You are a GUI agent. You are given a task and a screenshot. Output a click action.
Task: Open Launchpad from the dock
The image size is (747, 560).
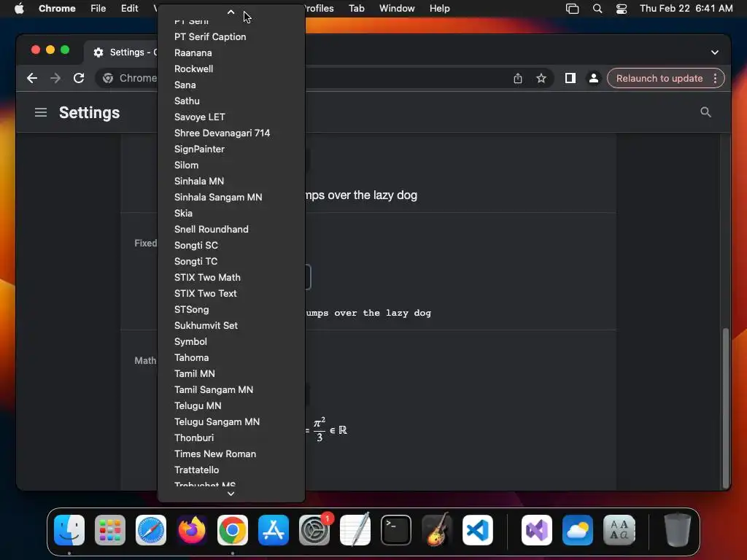pyautogui.click(x=110, y=530)
